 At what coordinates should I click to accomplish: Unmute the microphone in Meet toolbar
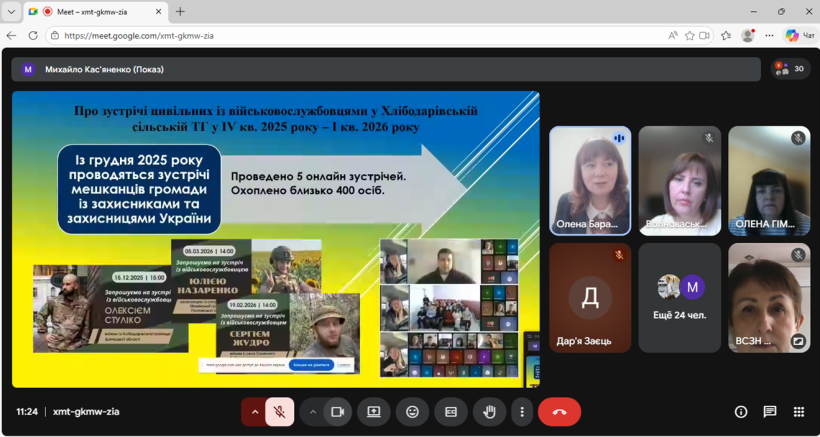point(280,412)
